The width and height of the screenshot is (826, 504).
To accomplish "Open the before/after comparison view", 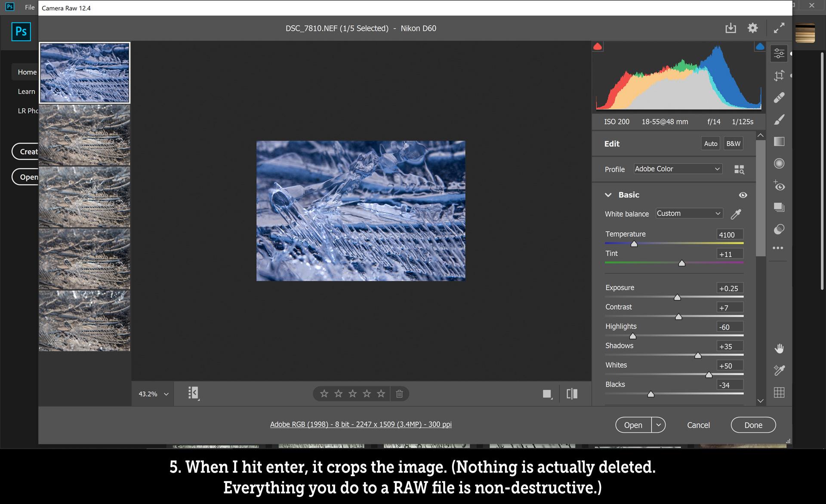I will (572, 393).
